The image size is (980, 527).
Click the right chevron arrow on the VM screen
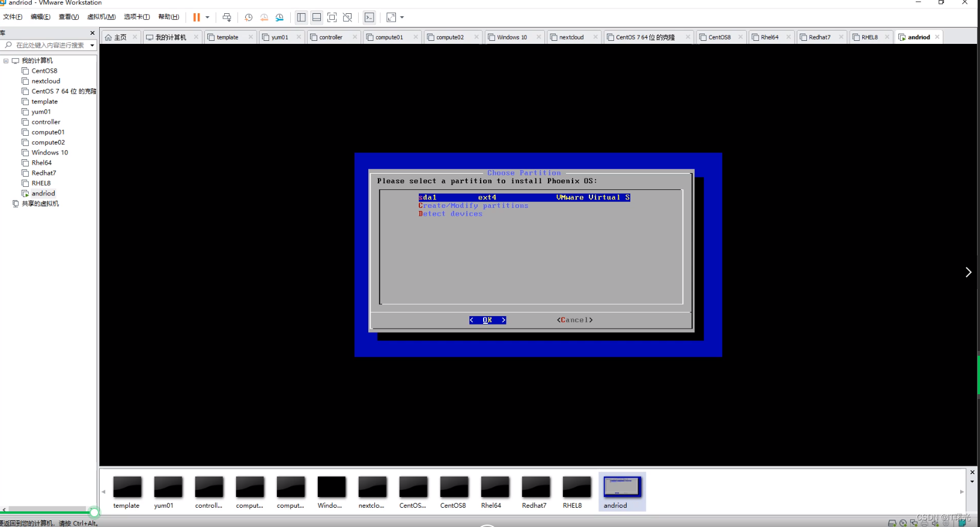pos(968,272)
